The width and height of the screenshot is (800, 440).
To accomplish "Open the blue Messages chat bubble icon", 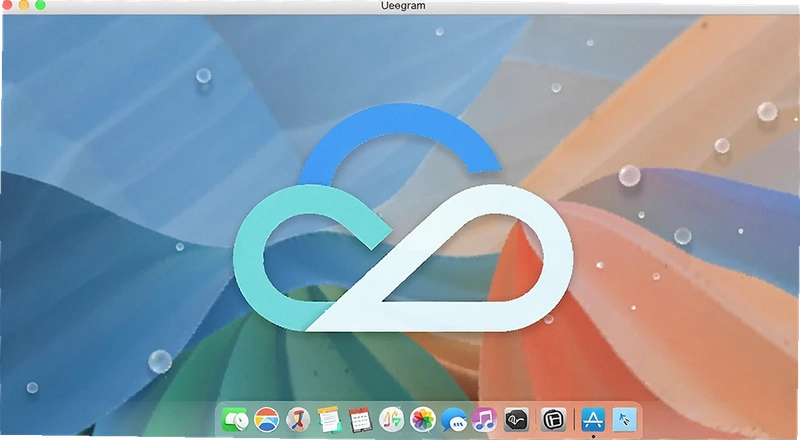I will point(454,420).
